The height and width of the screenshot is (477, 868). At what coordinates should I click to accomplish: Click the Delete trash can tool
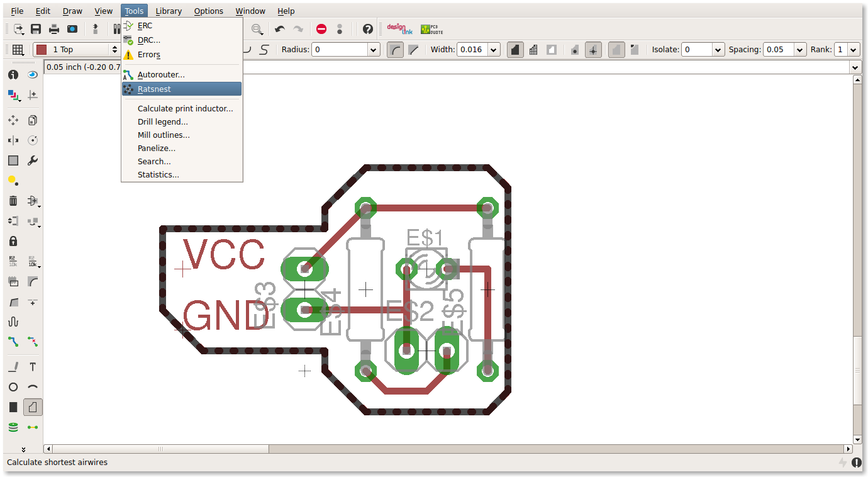(x=13, y=201)
